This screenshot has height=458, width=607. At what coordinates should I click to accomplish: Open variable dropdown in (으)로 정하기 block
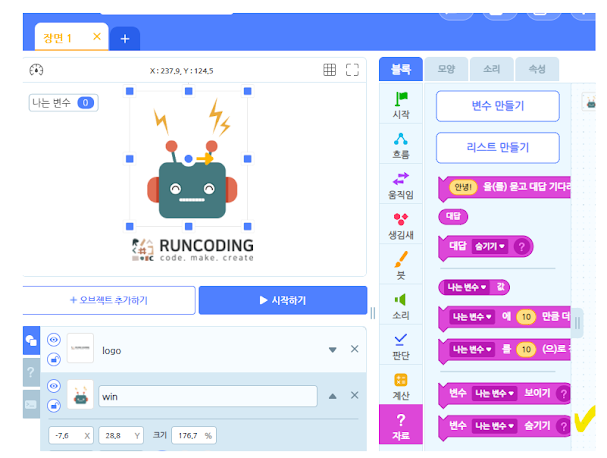pos(472,349)
